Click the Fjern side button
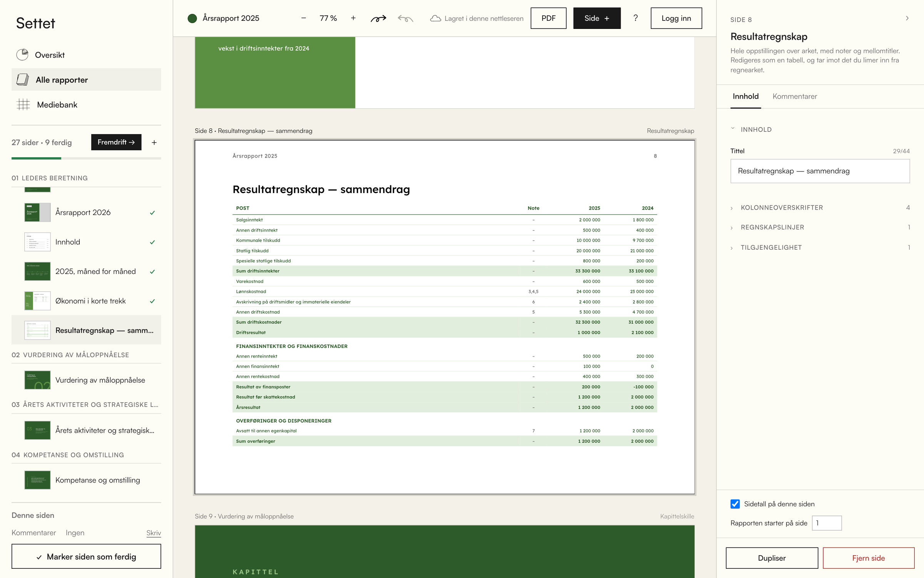This screenshot has height=578, width=924. [869, 558]
